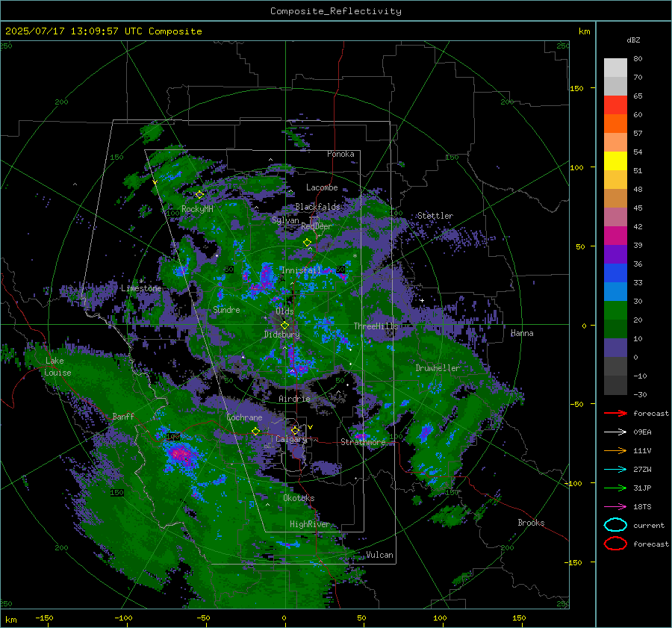Click the 18TS legend text
Screen dimensions: 672x628
642,507
